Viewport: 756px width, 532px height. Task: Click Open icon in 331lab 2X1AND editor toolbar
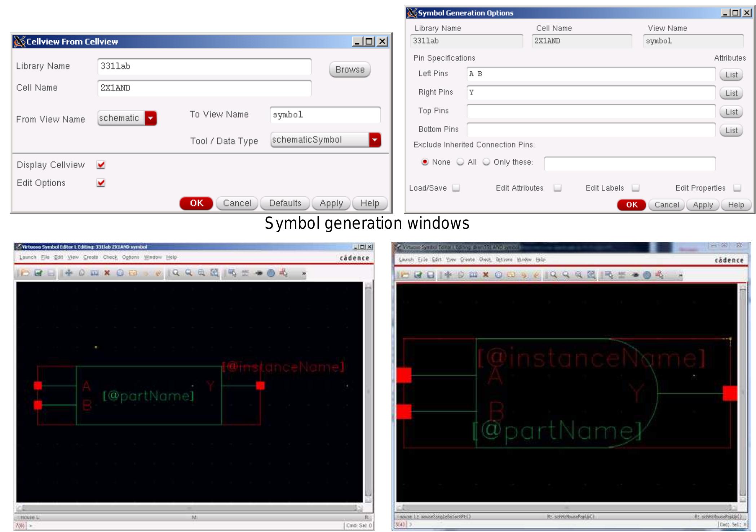coord(25,273)
